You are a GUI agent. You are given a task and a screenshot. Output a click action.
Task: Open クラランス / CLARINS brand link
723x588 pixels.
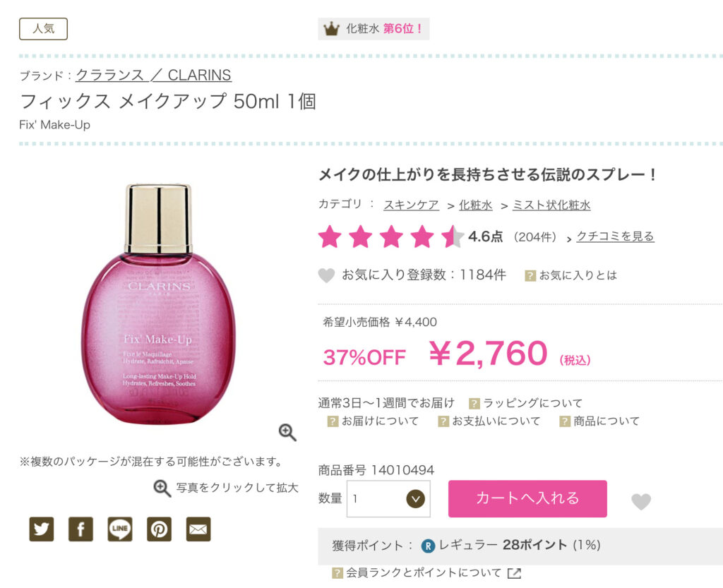pos(153,75)
